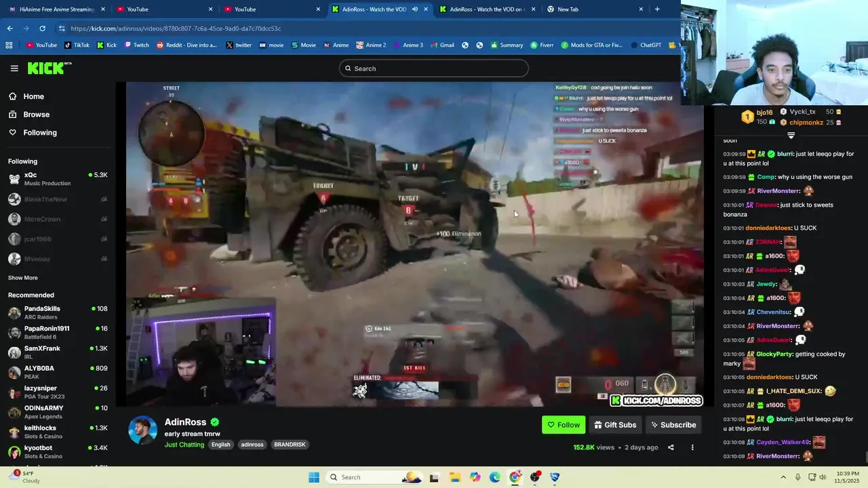This screenshot has width=868, height=488.
Task: Open the ChatGPT bookmark
Action: click(x=646, y=45)
